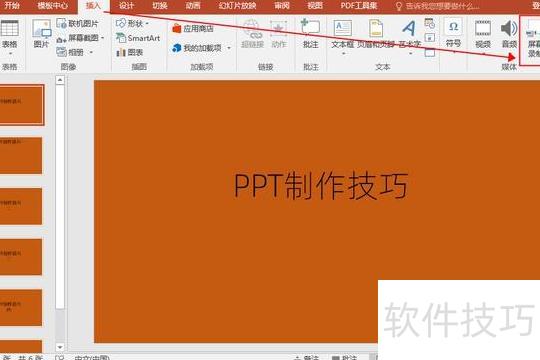The width and height of the screenshot is (540, 360).
Task: Select the first slide thumbnail
Action: (x=21, y=105)
